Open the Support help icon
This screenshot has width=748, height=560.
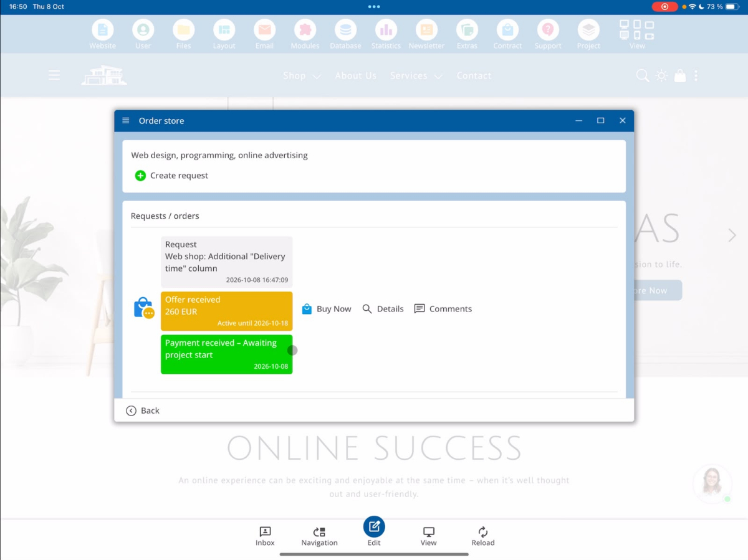coord(548,30)
